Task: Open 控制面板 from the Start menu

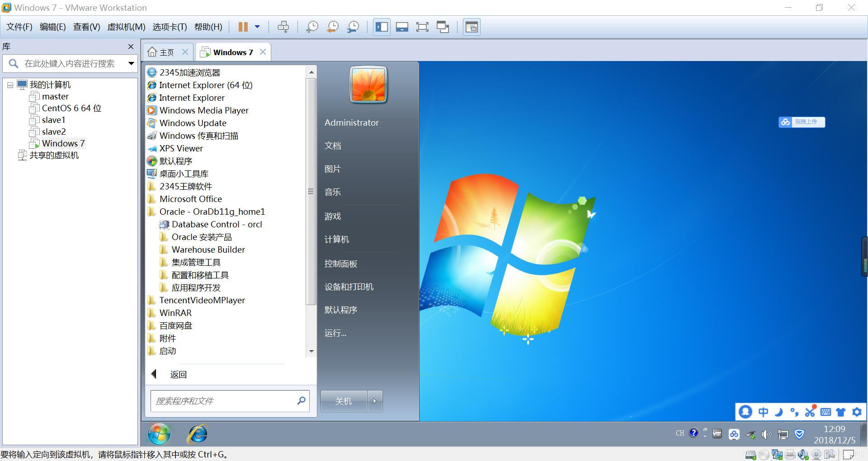Action: point(341,263)
